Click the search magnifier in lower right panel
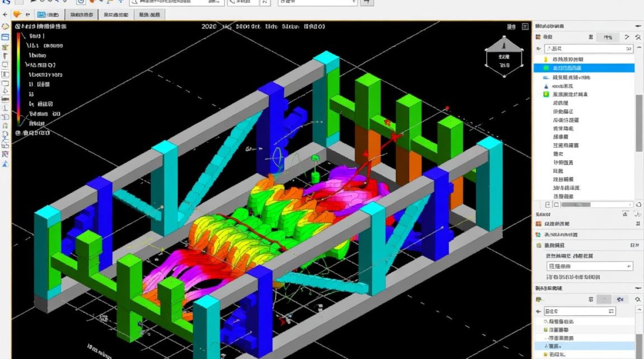Image resolution: width=644 pixels, height=359 pixels. (x=637, y=299)
